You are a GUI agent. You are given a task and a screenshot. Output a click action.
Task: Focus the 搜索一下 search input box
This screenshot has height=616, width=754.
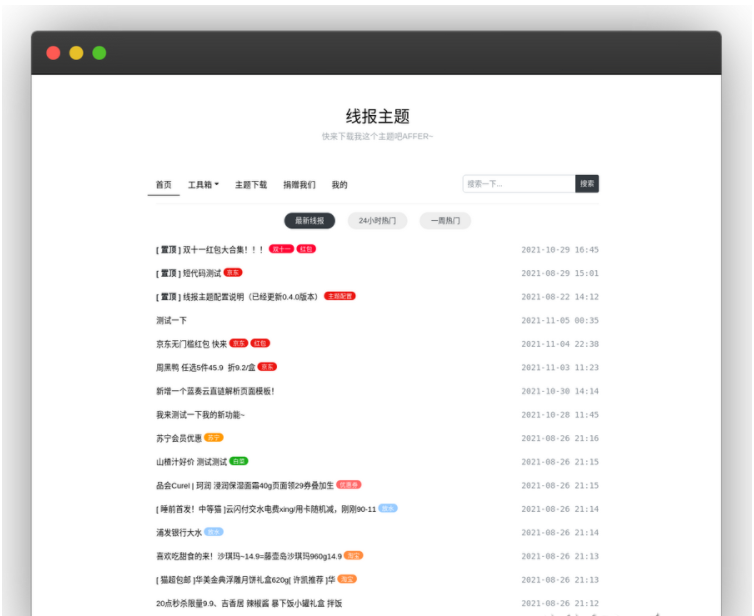518,184
